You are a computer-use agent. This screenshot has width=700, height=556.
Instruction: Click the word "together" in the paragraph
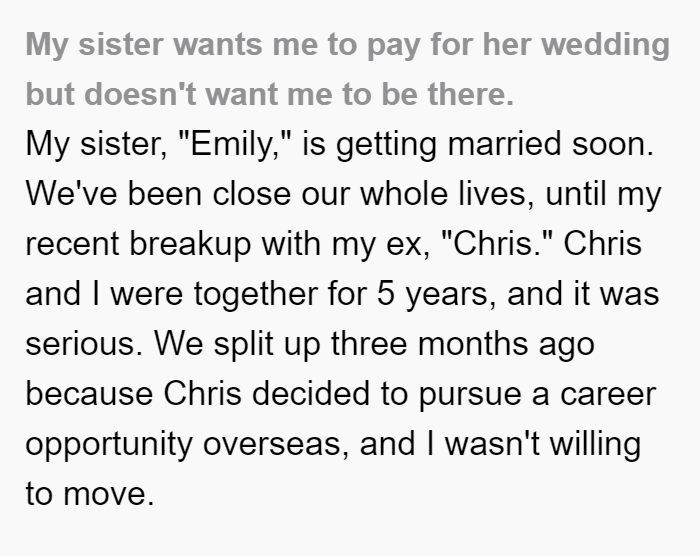click(x=256, y=296)
